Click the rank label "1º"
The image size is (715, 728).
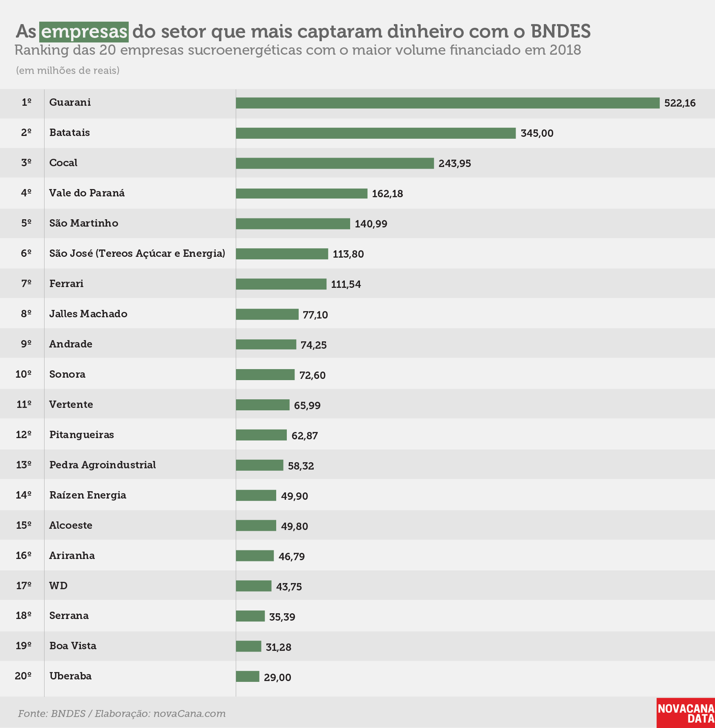coord(27,102)
